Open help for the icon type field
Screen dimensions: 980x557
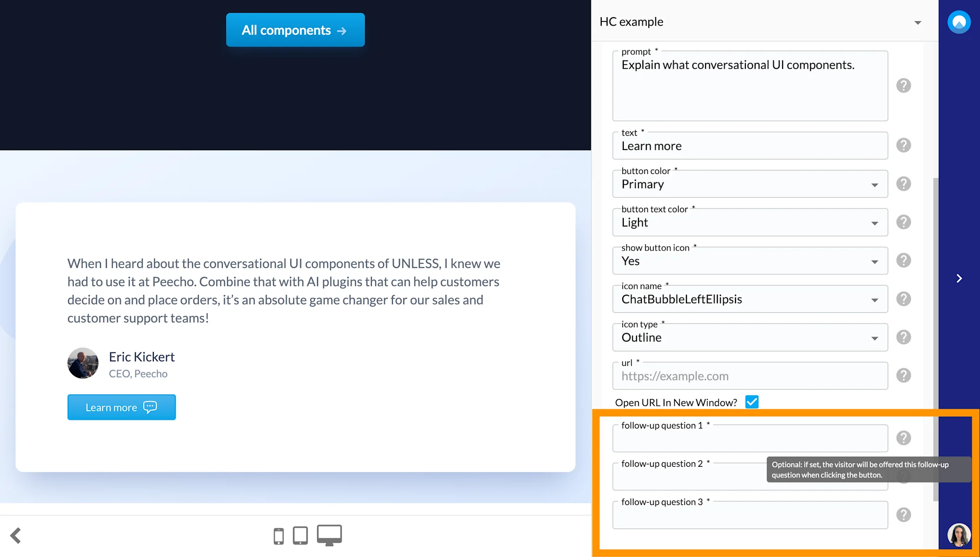[904, 337]
